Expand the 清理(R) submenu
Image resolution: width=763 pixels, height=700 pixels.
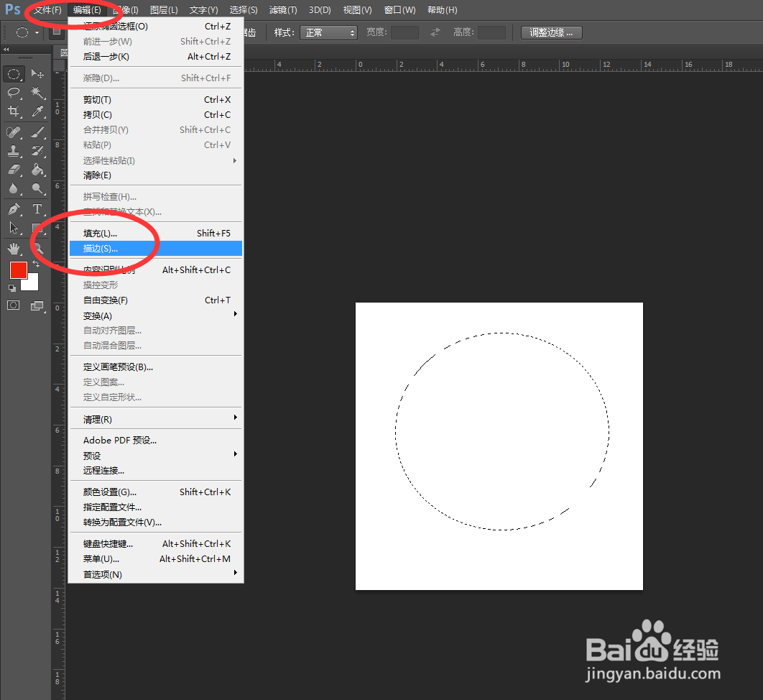[156, 419]
